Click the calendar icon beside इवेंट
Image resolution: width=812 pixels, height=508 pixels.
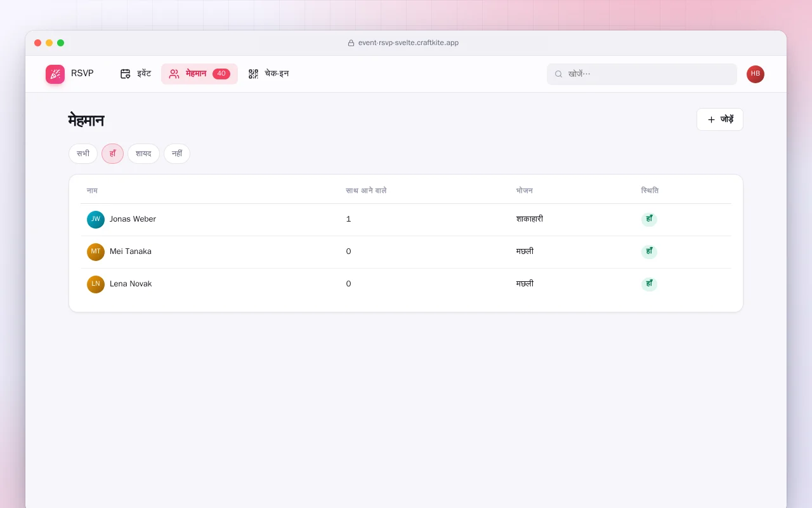click(x=126, y=74)
